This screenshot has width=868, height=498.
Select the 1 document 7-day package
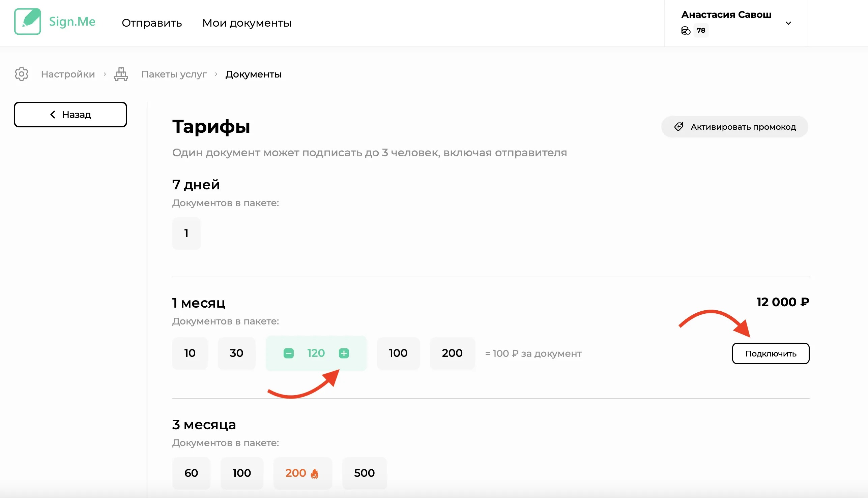[186, 233]
